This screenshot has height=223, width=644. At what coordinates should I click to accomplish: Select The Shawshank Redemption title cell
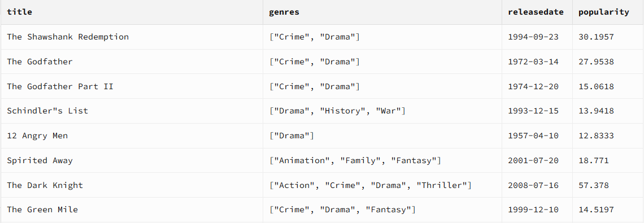pyautogui.click(x=132, y=37)
